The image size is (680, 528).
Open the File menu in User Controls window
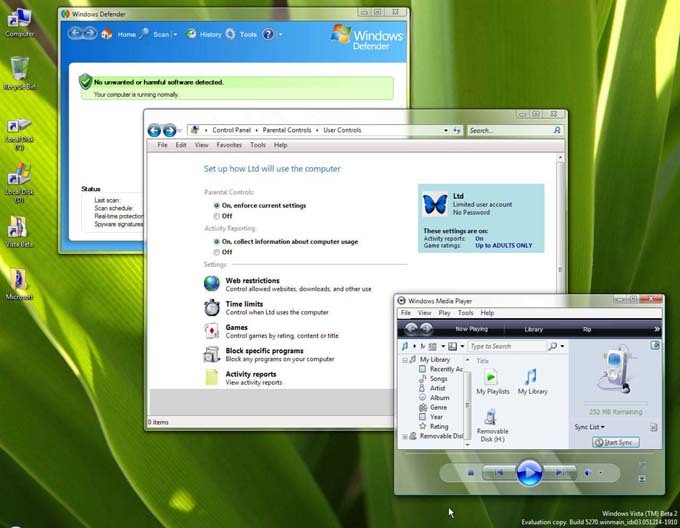pos(162,145)
